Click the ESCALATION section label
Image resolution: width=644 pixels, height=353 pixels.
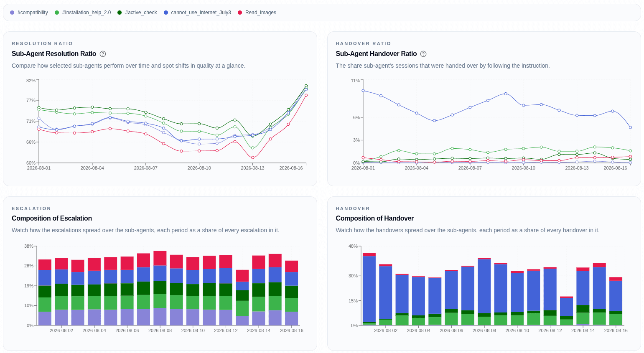click(x=31, y=208)
